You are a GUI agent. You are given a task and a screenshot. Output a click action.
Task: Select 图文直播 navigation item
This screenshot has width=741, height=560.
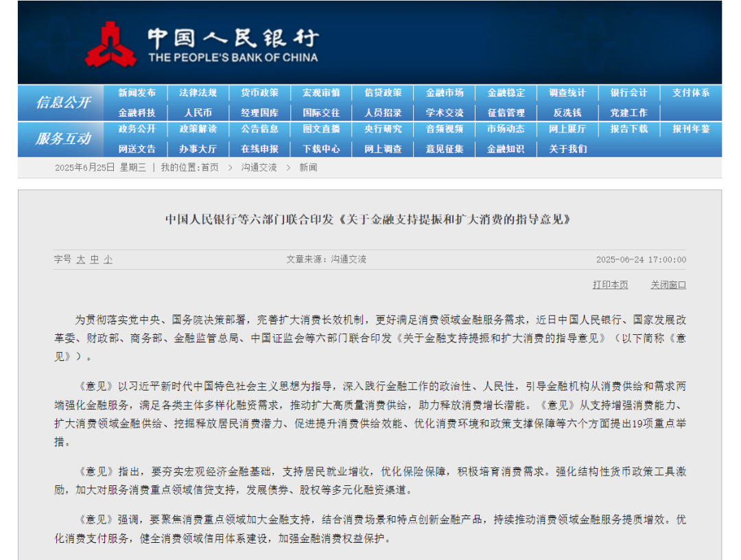point(321,128)
